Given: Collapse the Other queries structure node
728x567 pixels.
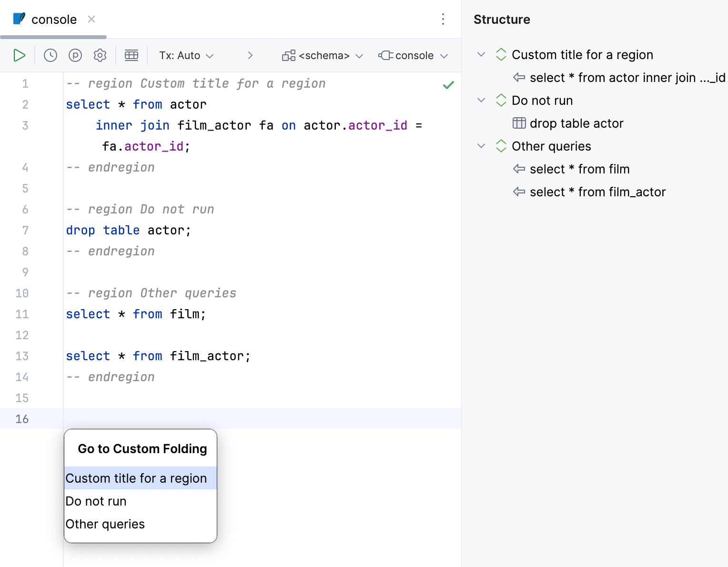Looking at the screenshot, I should [481, 146].
